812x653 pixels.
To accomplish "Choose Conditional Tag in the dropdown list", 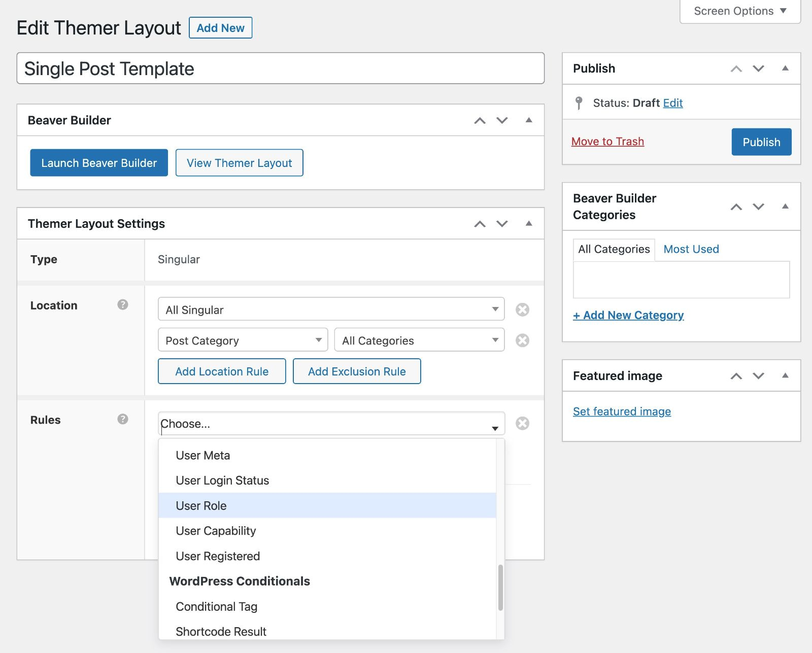I will (216, 607).
